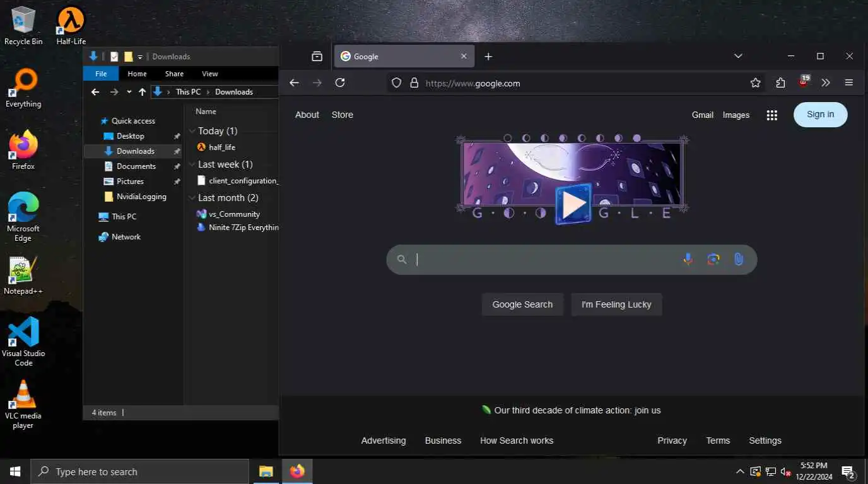The height and width of the screenshot is (484, 868).
Task: Click the back arrow in File Explorer
Action: click(95, 92)
